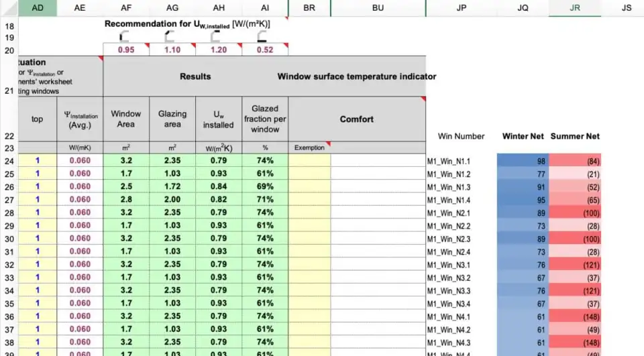This screenshot has width=644, height=356.
Task: Select the Glazed fraction per window header
Action: pos(265,119)
